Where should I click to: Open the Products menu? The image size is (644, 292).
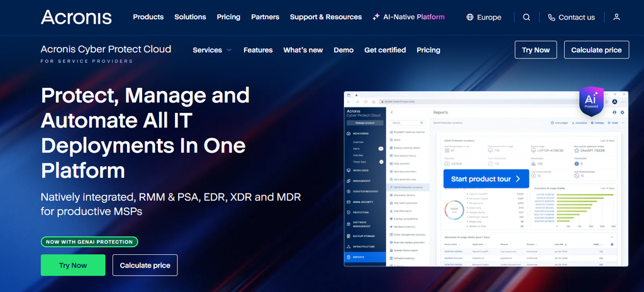click(x=148, y=17)
